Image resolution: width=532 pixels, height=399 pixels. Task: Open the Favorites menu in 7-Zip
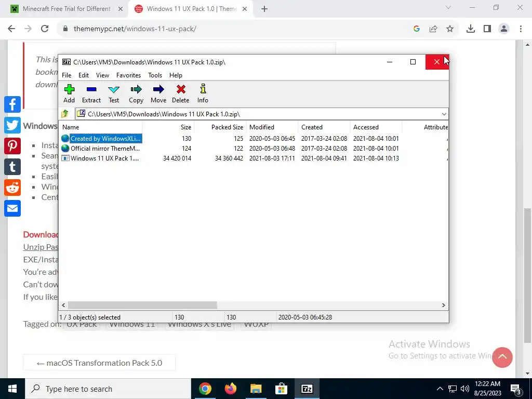(129, 75)
